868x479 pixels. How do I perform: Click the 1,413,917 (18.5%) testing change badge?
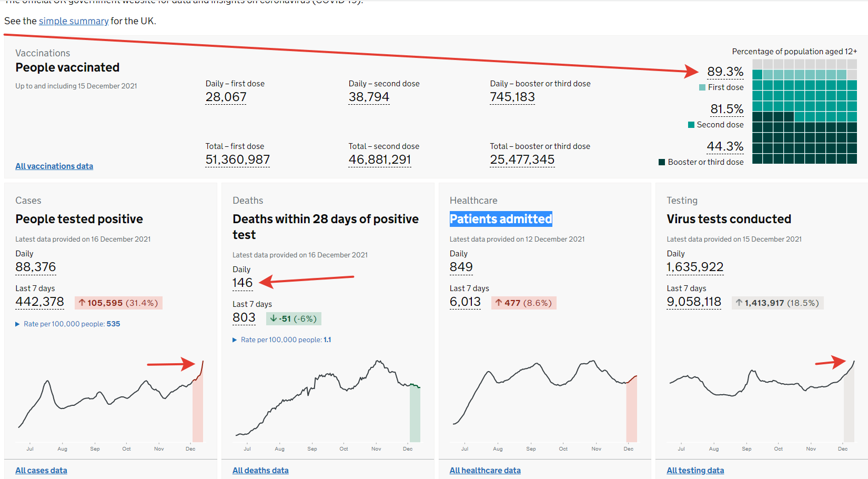click(x=778, y=303)
